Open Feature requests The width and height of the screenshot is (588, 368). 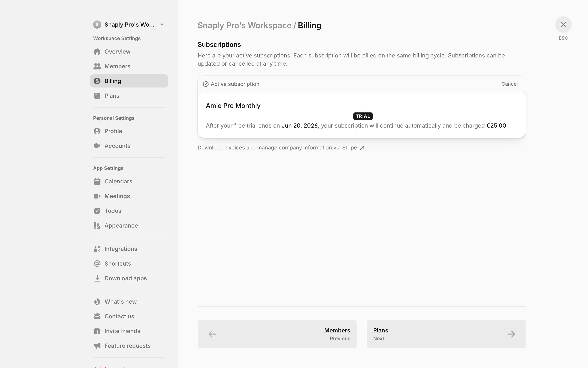(x=129, y=346)
